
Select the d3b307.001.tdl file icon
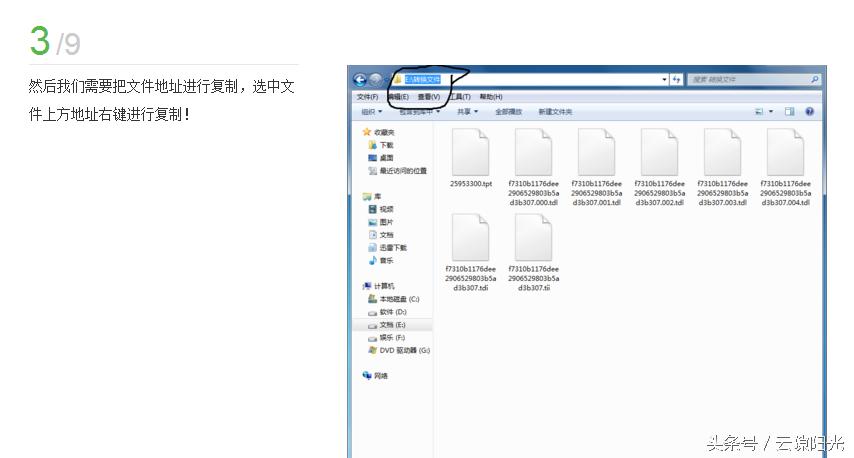click(596, 152)
